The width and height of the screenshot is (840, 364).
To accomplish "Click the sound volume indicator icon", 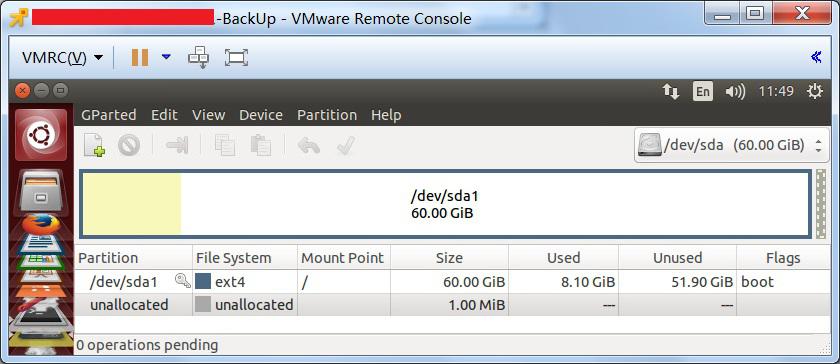I will click(735, 92).
